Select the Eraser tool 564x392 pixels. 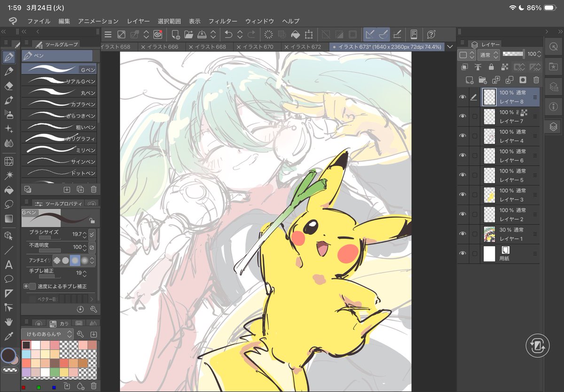(x=8, y=86)
